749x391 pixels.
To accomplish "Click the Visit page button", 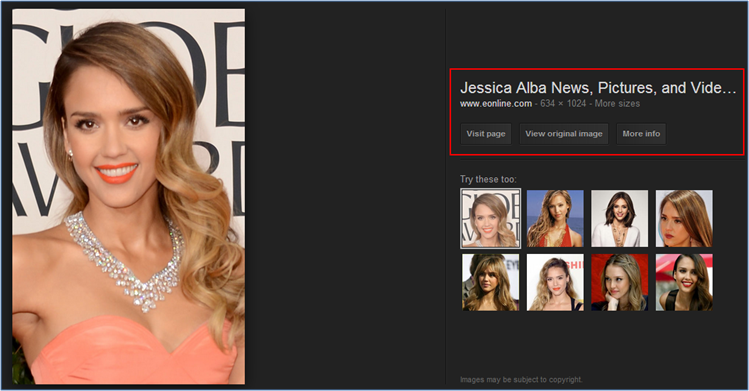I will click(x=486, y=134).
